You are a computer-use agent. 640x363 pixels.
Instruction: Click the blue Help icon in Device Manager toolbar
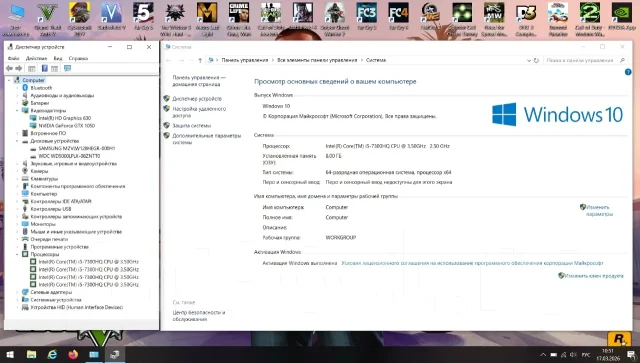point(44,69)
